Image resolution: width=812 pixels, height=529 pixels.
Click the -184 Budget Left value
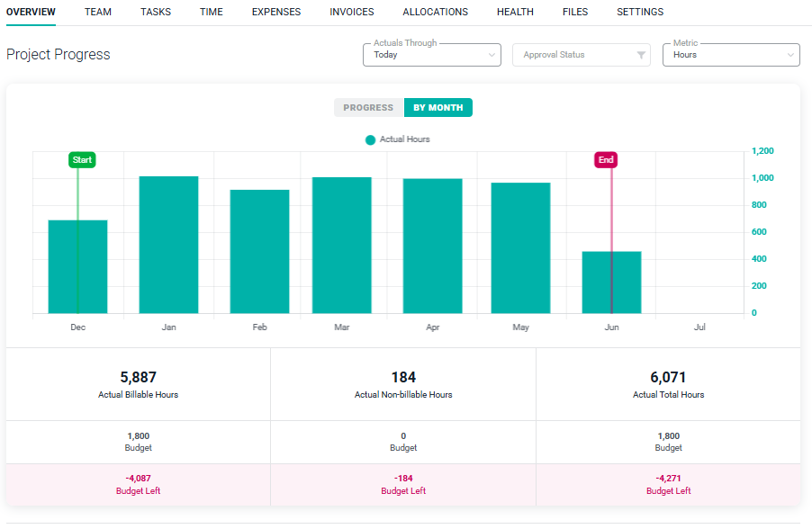point(403,479)
